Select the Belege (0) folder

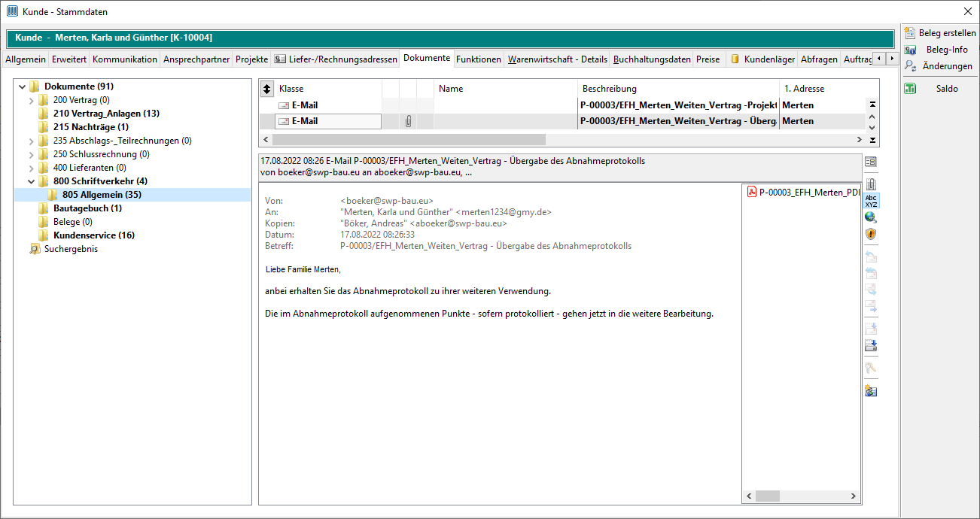(73, 222)
